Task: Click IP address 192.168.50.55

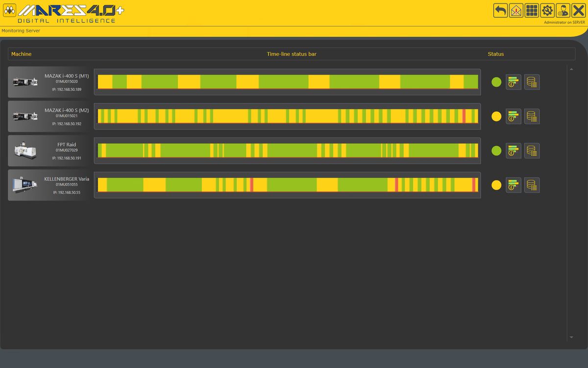Action: pos(67,192)
